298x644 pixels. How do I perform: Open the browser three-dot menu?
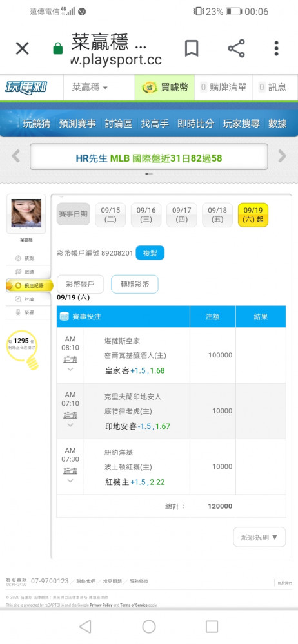(x=276, y=48)
